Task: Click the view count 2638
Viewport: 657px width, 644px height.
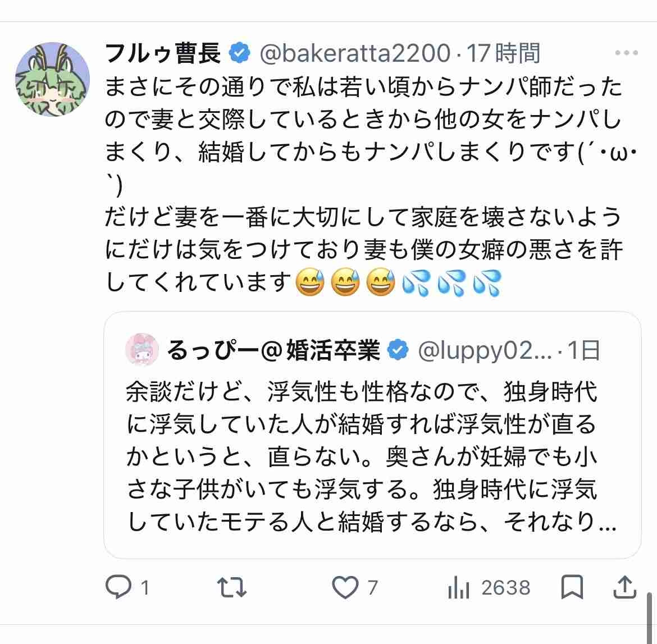Action: [505, 588]
